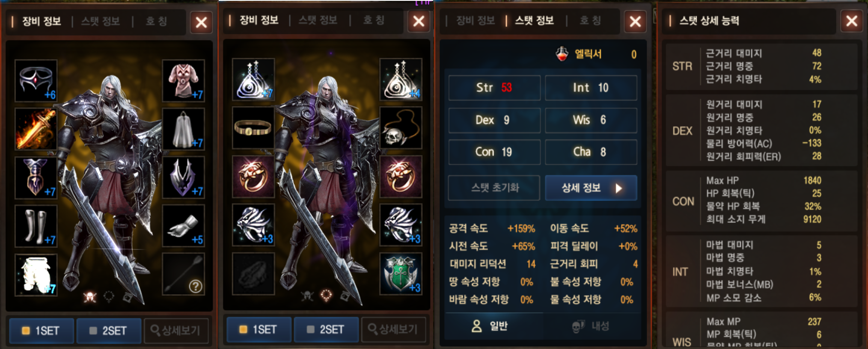Viewport: 868px width, 349px height.
Task: Expand 상세 정보 detailed stat info
Action: 591,188
